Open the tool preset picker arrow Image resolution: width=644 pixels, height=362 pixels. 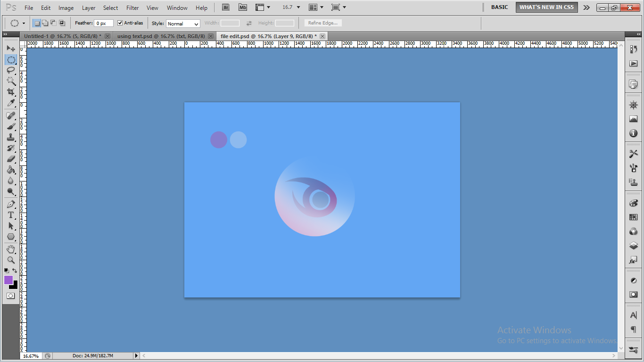click(x=24, y=23)
